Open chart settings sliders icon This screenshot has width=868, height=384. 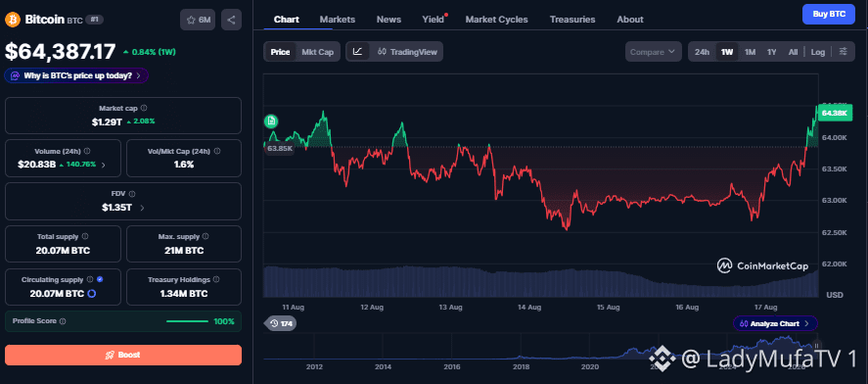point(844,52)
